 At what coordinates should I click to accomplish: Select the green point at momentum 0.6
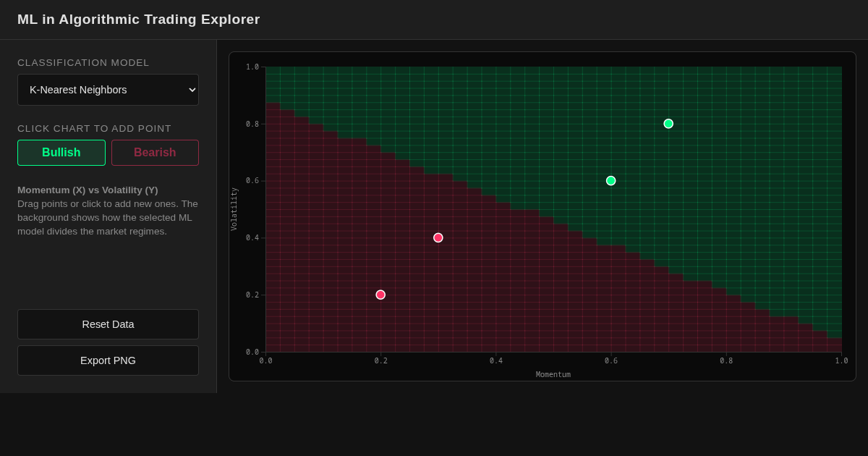click(611, 181)
